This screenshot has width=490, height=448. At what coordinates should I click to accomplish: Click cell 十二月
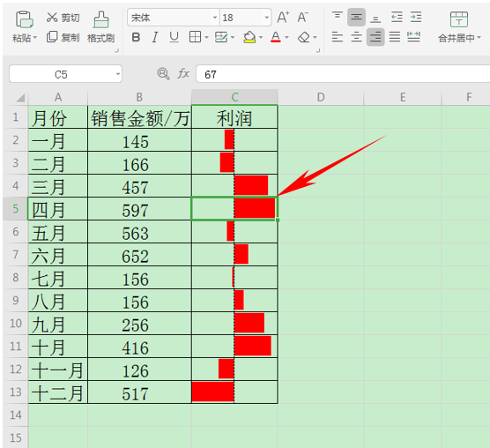[58, 392]
